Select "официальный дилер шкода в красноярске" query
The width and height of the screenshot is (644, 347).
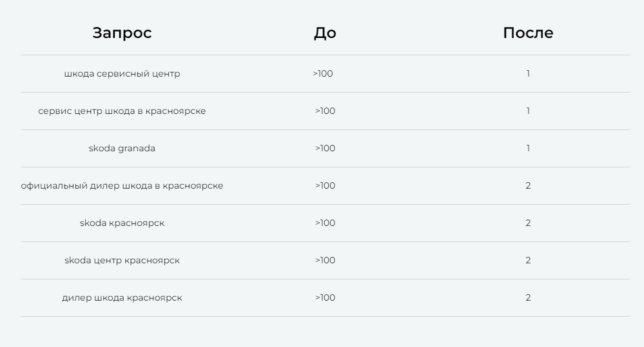122,185
